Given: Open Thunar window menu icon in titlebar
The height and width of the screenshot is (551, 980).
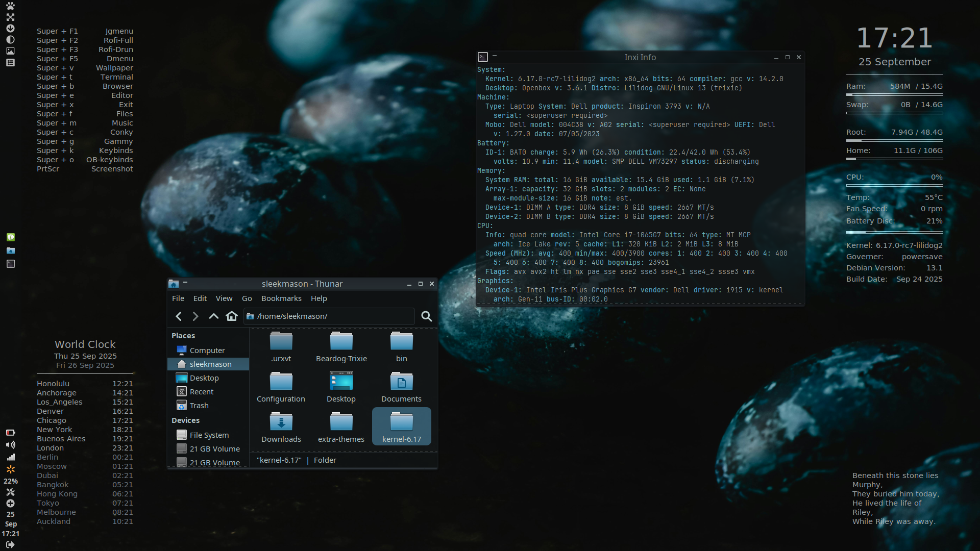Looking at the screenshot, I should 174,284.
